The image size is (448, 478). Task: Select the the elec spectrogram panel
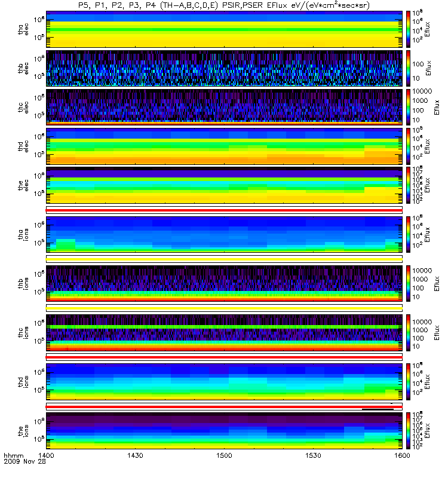tap(224, 185)
